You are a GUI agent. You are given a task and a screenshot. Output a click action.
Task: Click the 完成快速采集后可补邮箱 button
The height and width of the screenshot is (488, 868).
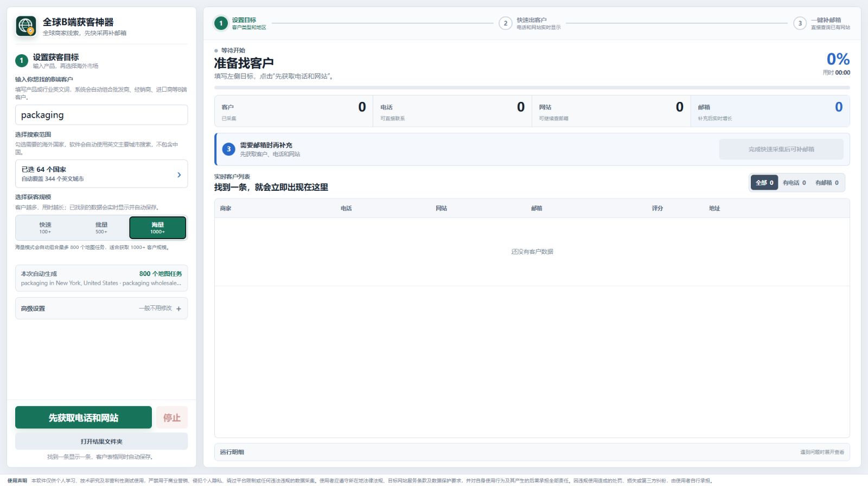781,149
